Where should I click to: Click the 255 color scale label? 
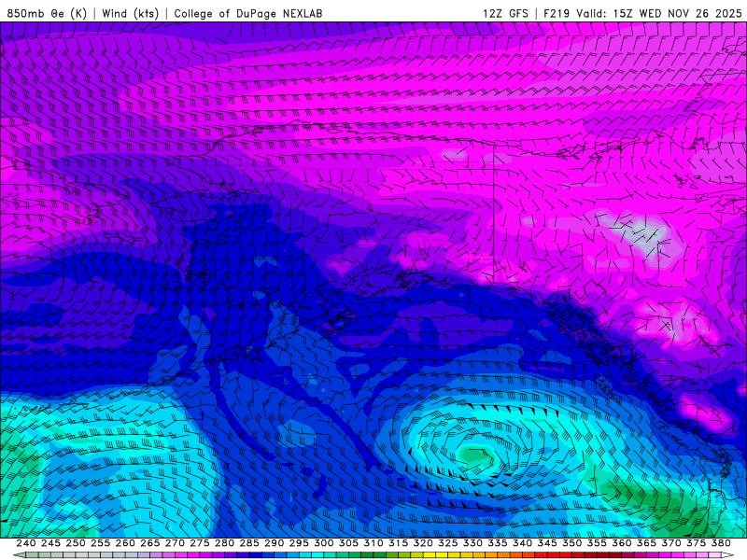tap(100, 543)
